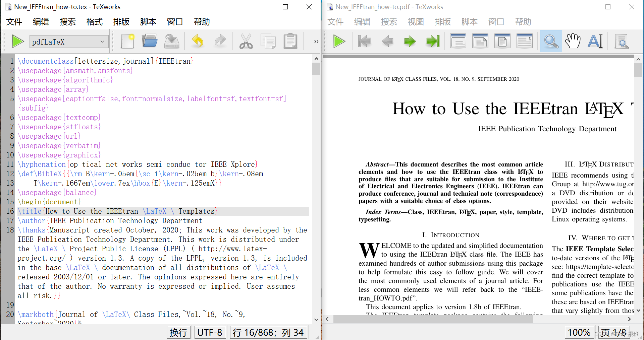Click on line 16 \title text in editor

[118, 211]
